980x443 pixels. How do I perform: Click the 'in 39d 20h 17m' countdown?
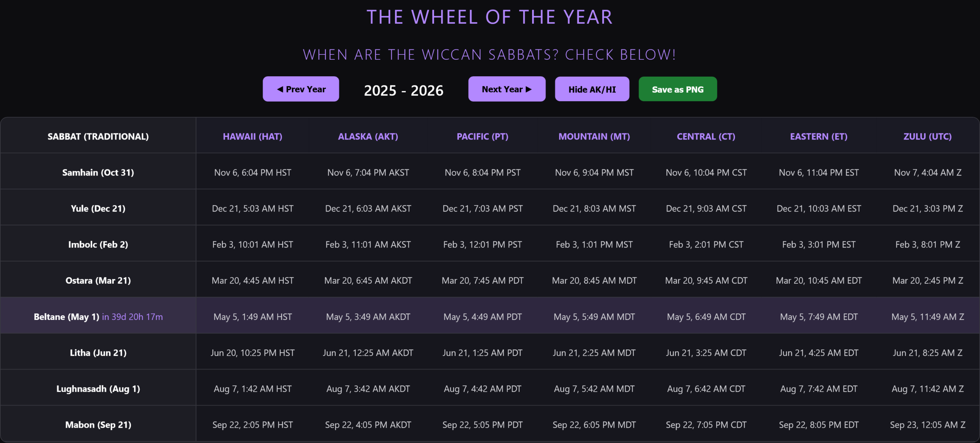point(132,317)
